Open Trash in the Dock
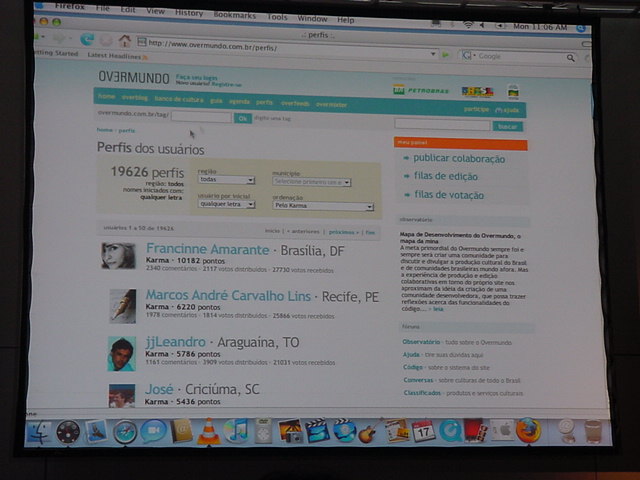 [x=592, y=431]
